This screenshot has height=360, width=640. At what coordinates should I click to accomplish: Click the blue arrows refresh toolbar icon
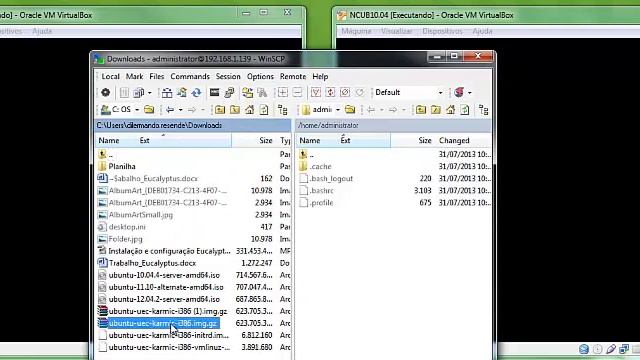pos(196,93)
